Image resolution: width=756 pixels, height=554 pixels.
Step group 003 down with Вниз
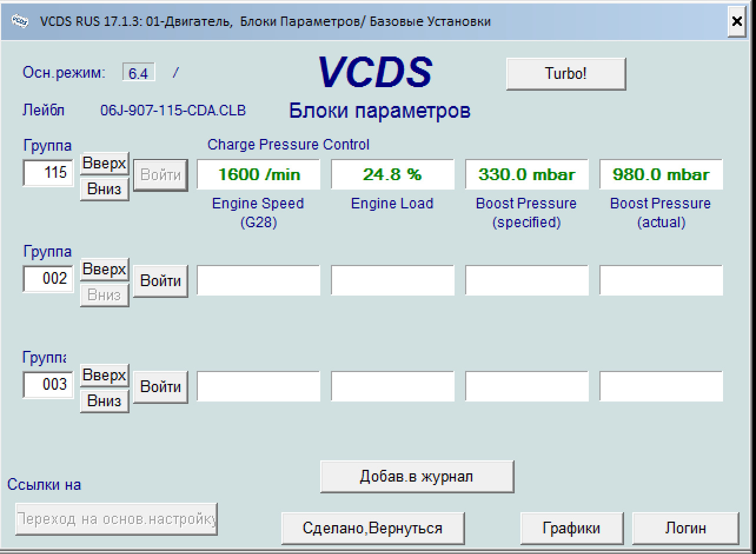pyautogui.click(x=104, y=401)
